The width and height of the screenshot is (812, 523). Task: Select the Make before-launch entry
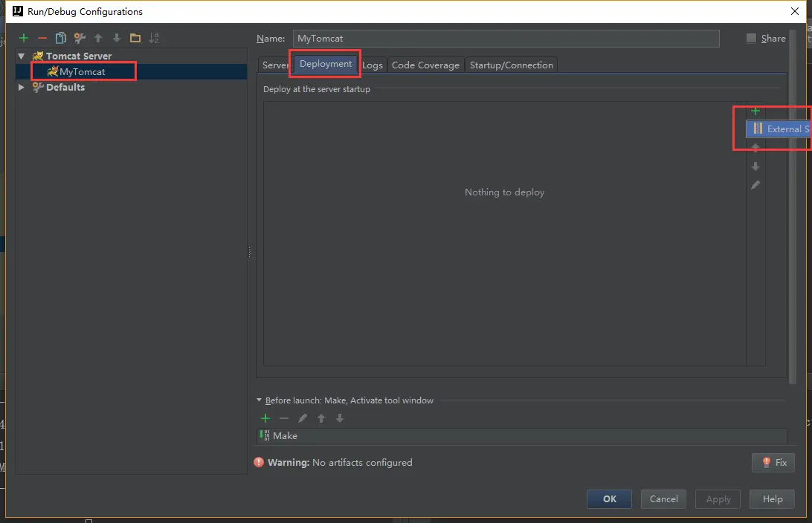pyautogui.click(x=522, y=435)
